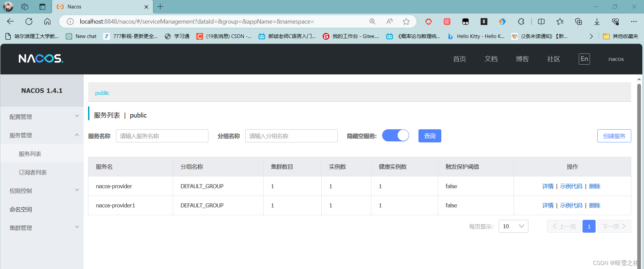Screen dimensions: 644x269
Task: Select page 1 in pagination
Action: [x=589, y=226]
